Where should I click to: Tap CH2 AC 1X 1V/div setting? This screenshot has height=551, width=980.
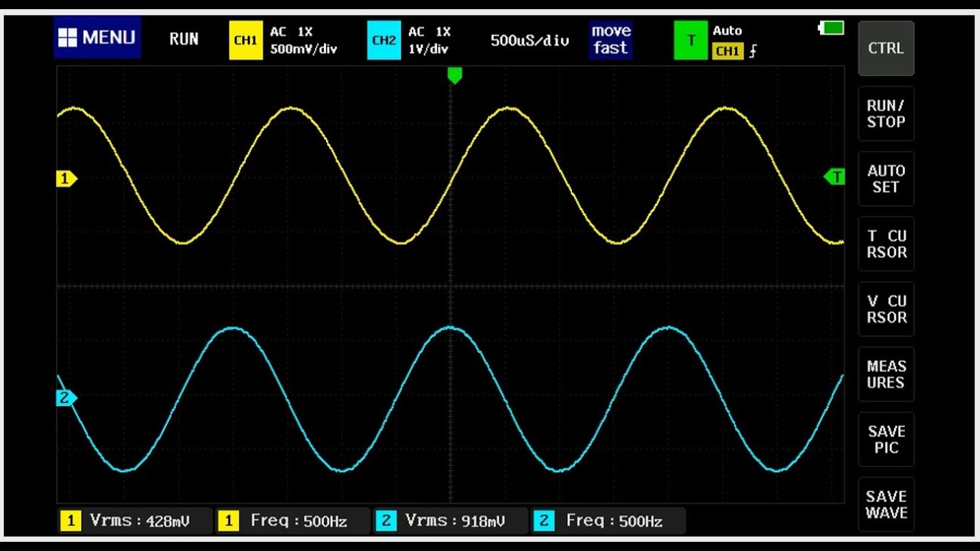[x=430, y=41]
